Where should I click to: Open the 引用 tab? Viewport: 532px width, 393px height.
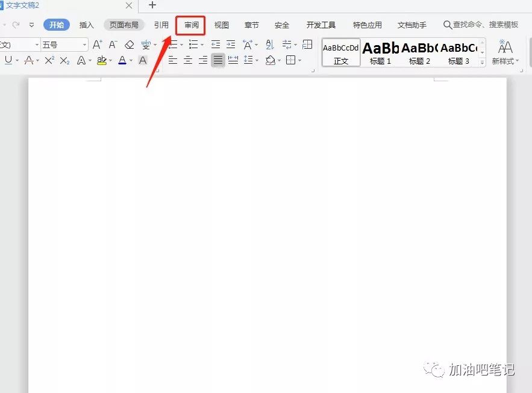[x=161, y=25]
